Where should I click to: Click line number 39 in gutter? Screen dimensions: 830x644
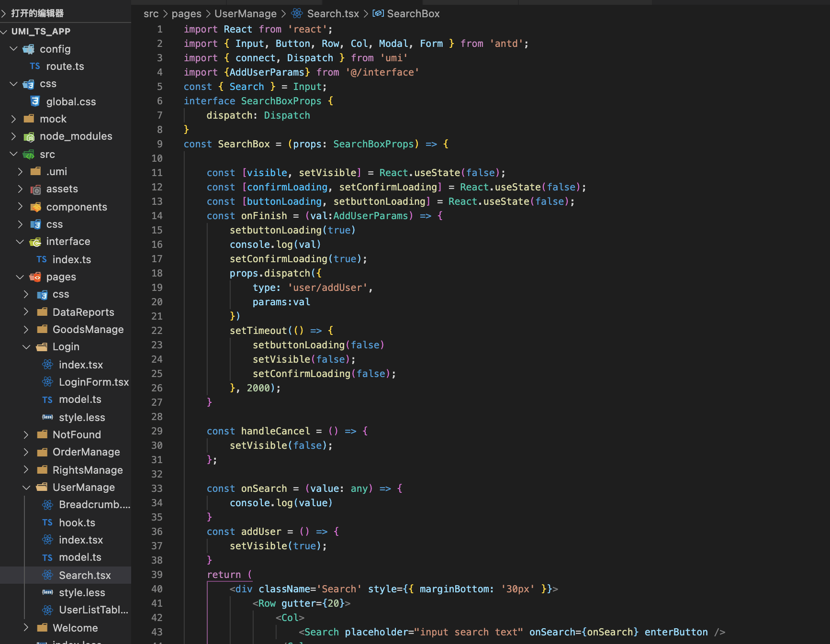tap(157, 575)
